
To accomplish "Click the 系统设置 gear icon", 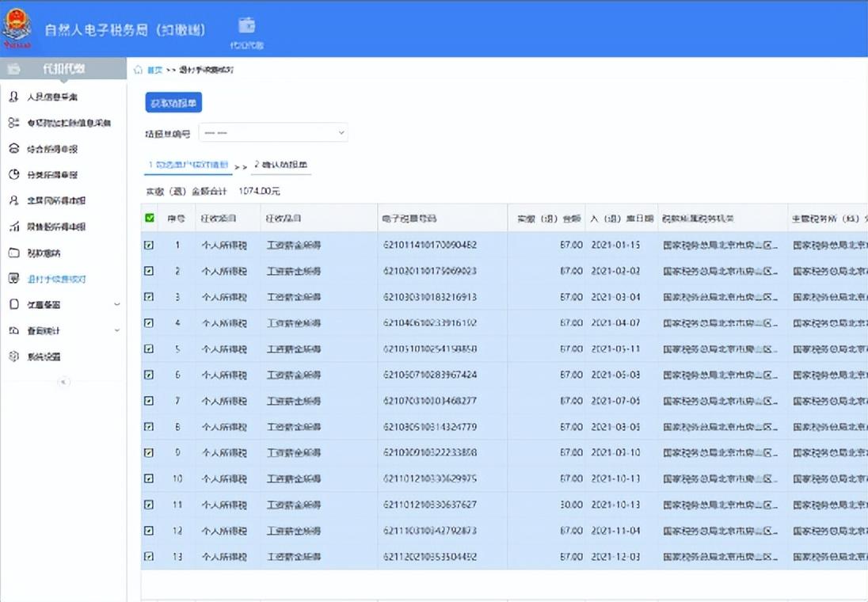I will coord(13,356).
